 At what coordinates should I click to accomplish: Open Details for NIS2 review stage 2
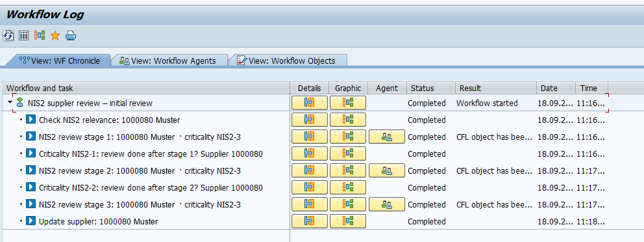click(x=310, y=170)
